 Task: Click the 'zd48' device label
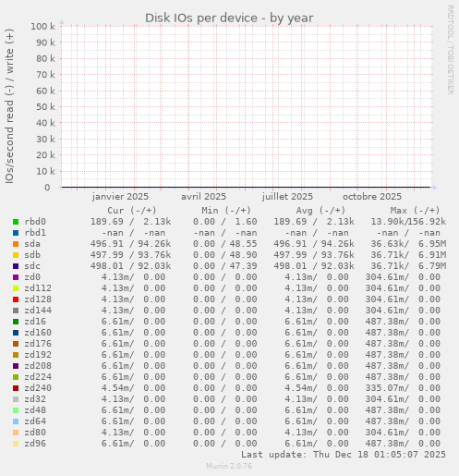pyautogui.click(x=35, y=410)
